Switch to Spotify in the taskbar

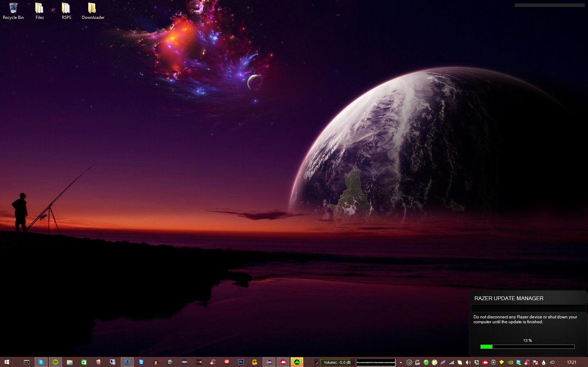[55, 362]
